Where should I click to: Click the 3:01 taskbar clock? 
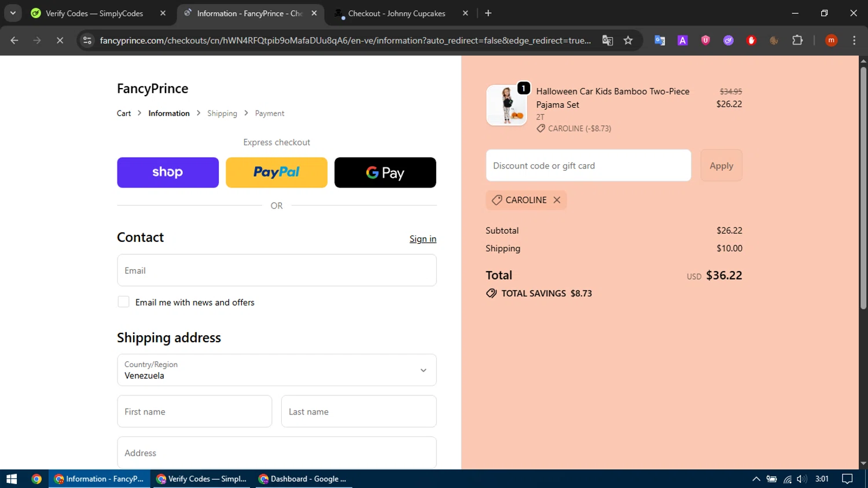coord(822,479)
